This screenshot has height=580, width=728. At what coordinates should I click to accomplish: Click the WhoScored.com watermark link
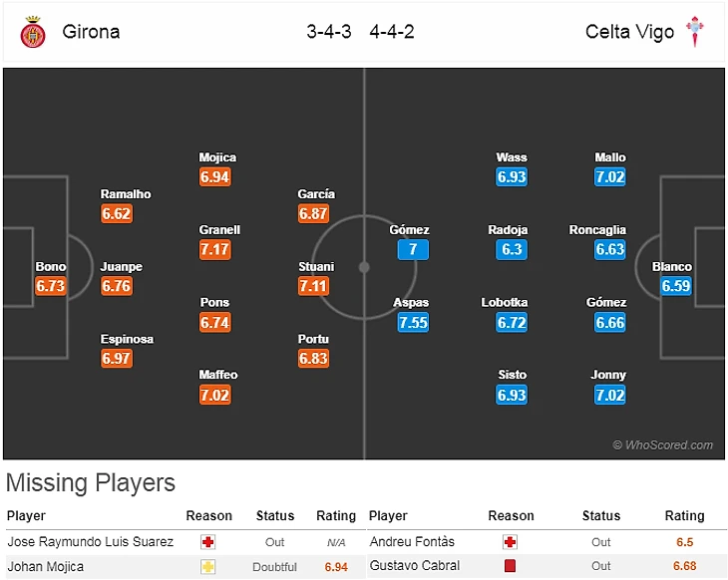[663, 445]
